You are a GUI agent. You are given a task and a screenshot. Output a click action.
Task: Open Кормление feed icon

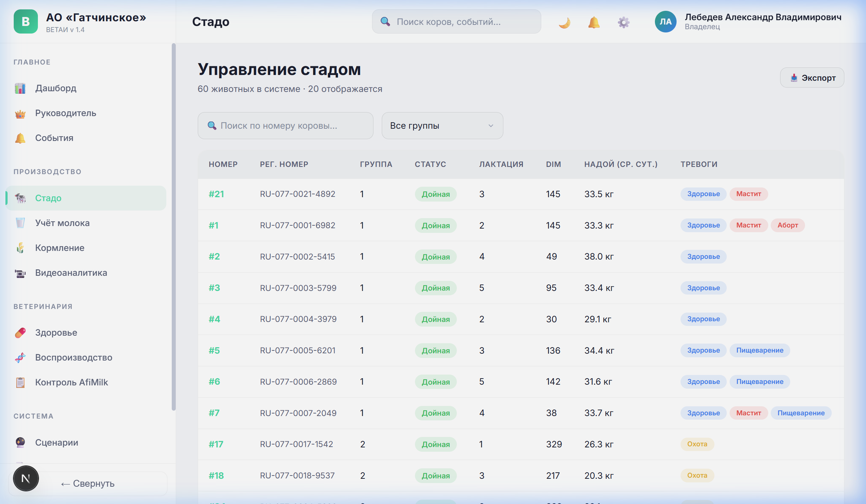(x=21, y=248)
